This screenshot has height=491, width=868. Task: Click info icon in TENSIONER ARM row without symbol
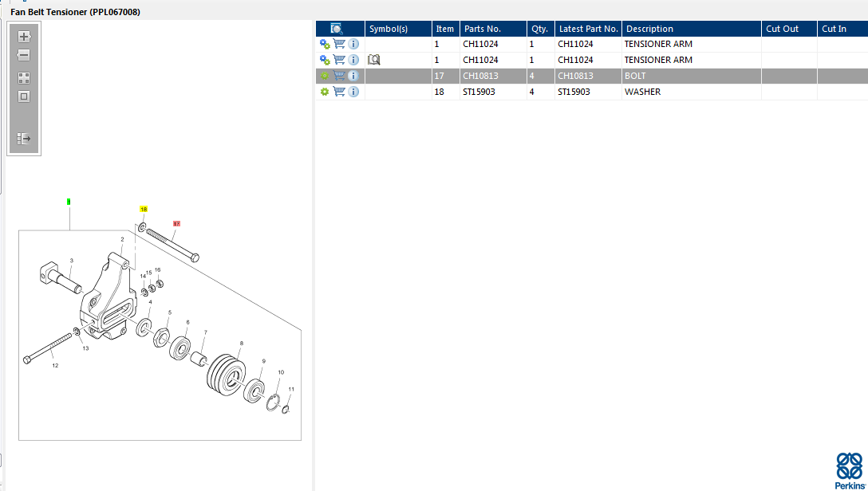point(353,44)
